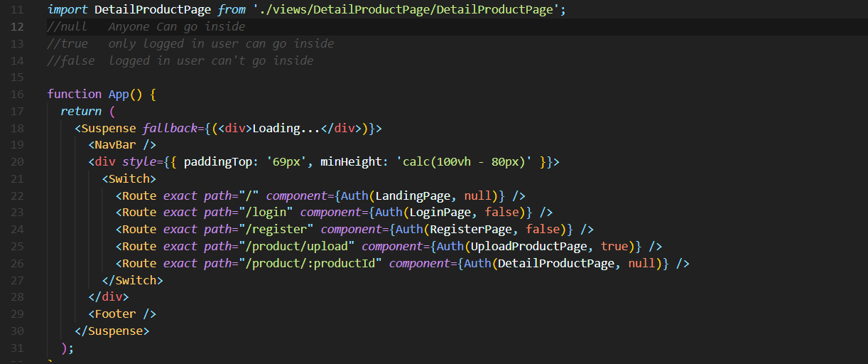Image resolution: width=868 pixels, height=364 pixels.
Task: Click the 'null' argument on the DetailProductPage route
Action: click(x=643, y=264)
